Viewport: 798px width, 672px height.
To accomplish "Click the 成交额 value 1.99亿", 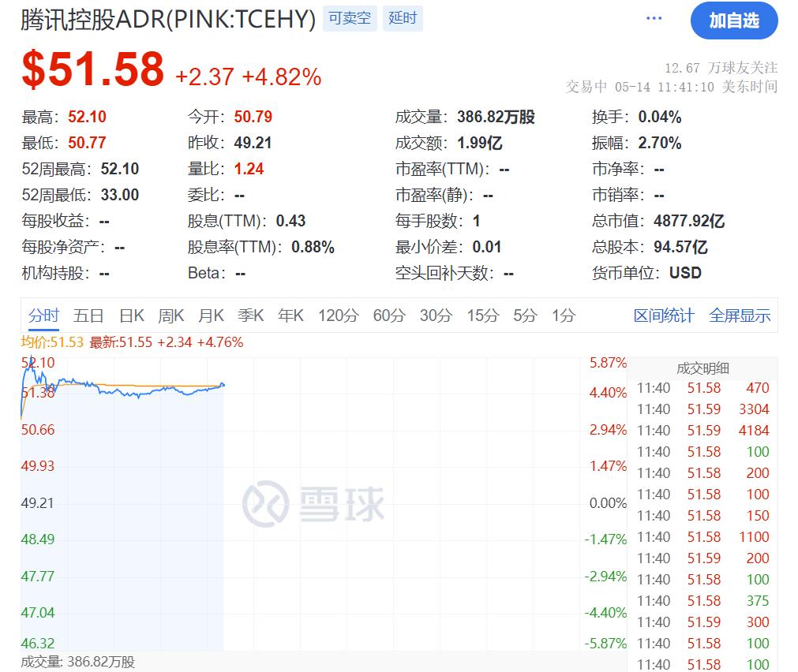I will click(x=480, y=143).
